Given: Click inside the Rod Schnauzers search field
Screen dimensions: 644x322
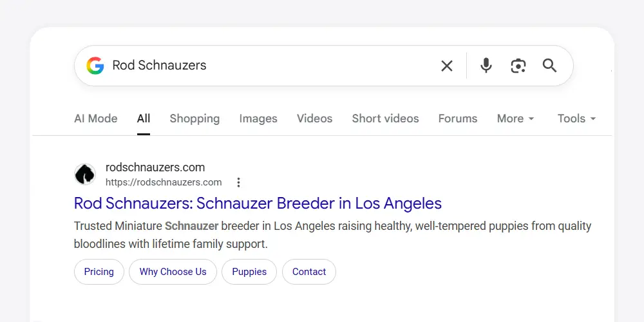Looking at the screenshot, I should point(270,66).
